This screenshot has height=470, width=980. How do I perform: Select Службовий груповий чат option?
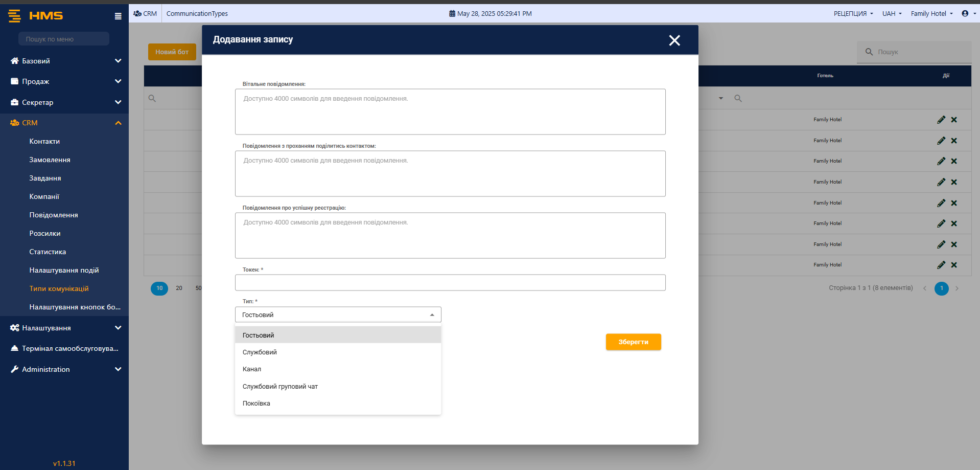280,387
